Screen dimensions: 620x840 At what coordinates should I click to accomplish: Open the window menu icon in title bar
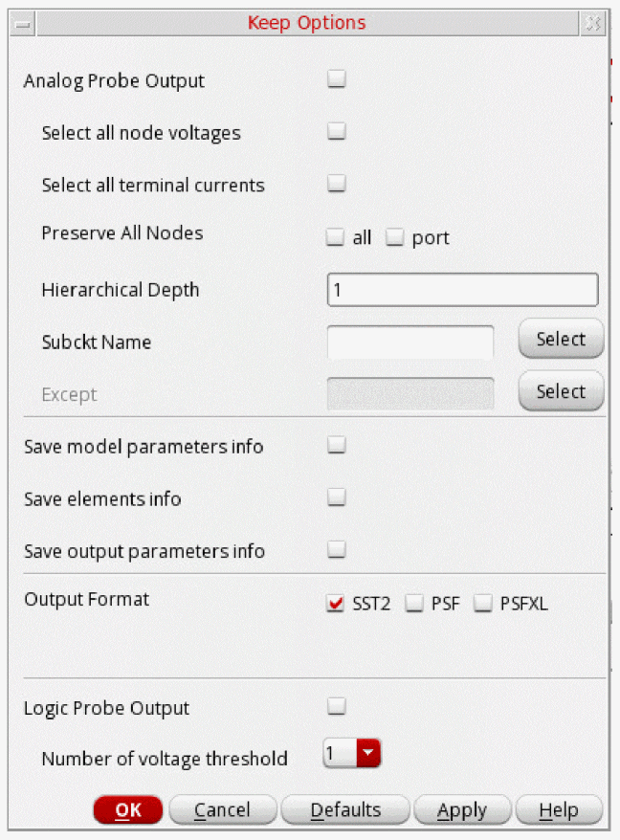pyautogui.click(x=24, y=24)
